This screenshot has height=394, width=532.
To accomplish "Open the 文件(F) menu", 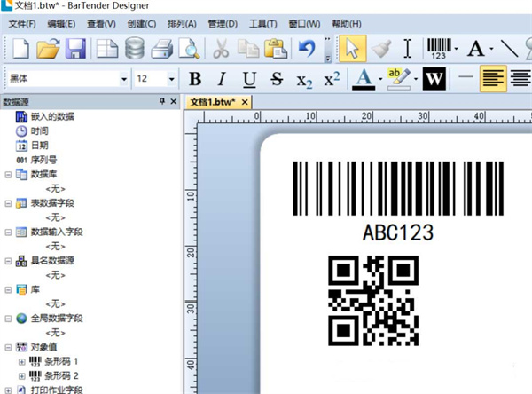I will (x=22, y=23).
